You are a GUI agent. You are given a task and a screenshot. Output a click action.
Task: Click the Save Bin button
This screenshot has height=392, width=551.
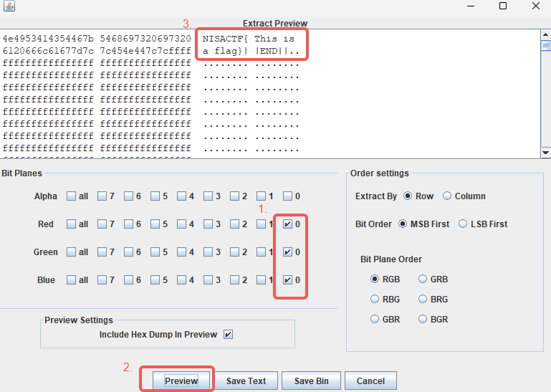pos(310,381)
